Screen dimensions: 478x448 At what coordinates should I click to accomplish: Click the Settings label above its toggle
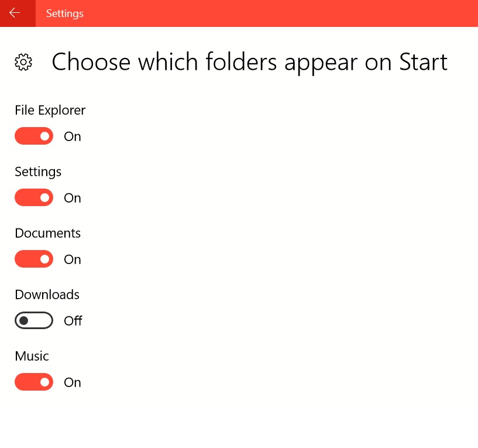[x=38, y=172]
